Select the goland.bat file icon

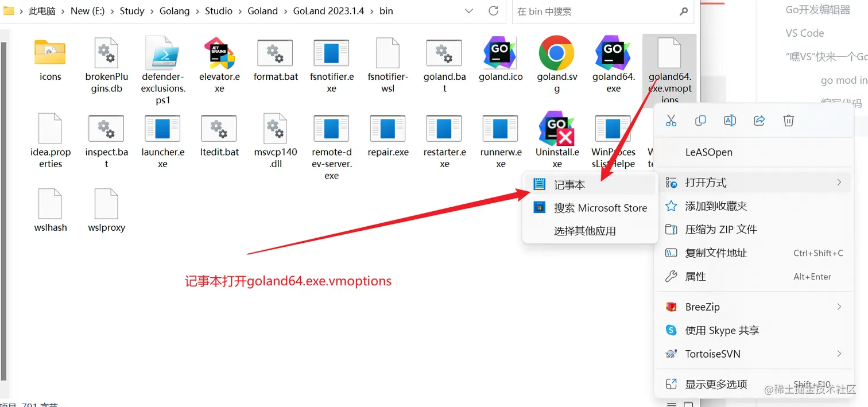pyautogui.click(x=444, y=52)
